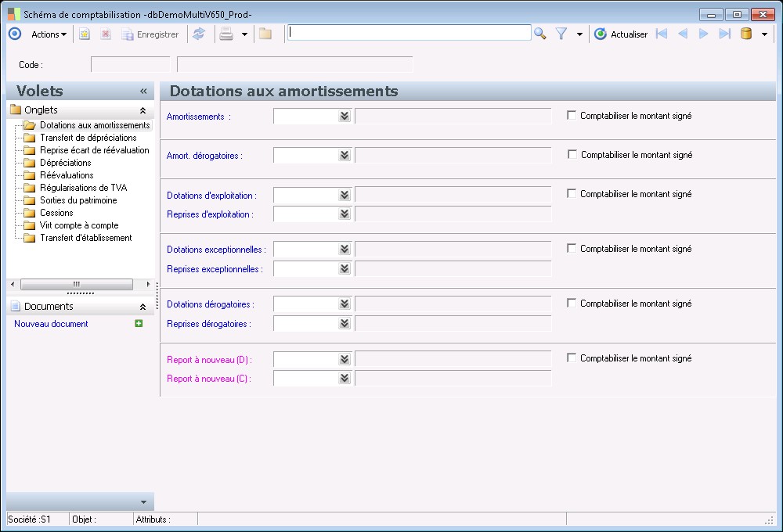Viewport: 783px width, 532px height.
Task: Check Comptabiliser le montant signé for Dotations d'exploitation
Action: 572,193
